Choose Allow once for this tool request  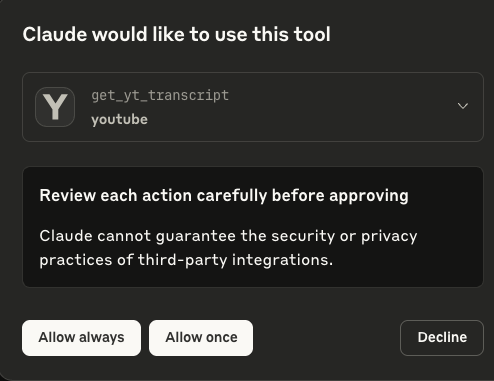(201, 338)
